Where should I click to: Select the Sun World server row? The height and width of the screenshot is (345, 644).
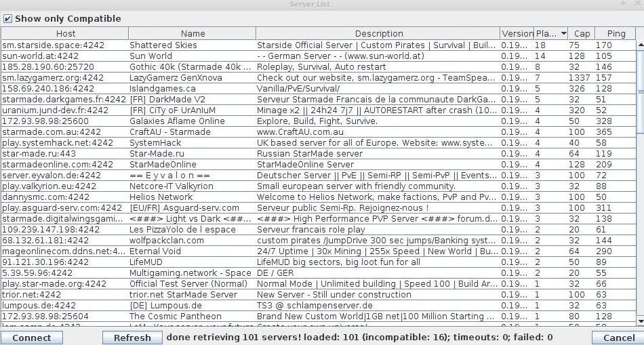click(x=319, y=56)
